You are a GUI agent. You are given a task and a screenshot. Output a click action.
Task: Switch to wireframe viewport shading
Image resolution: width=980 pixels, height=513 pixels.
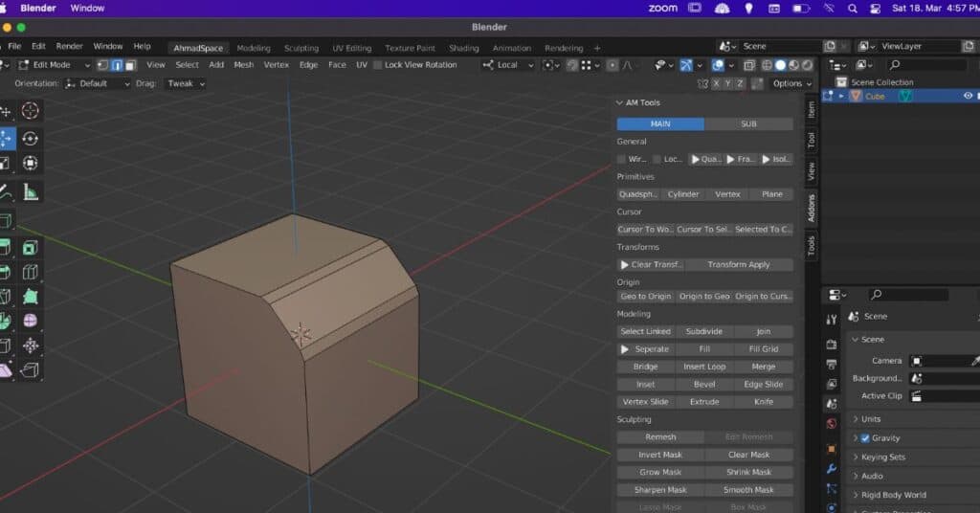[x=767, y=65]
